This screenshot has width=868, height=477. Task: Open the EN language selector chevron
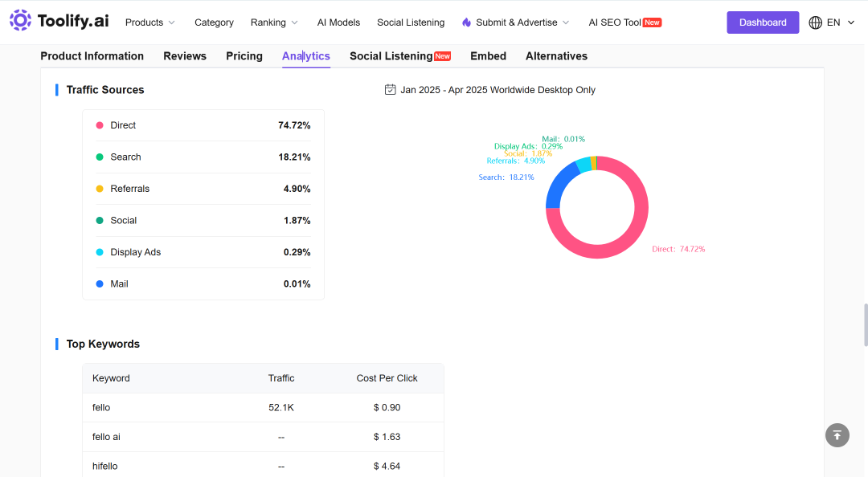click(x=851, y=22)
